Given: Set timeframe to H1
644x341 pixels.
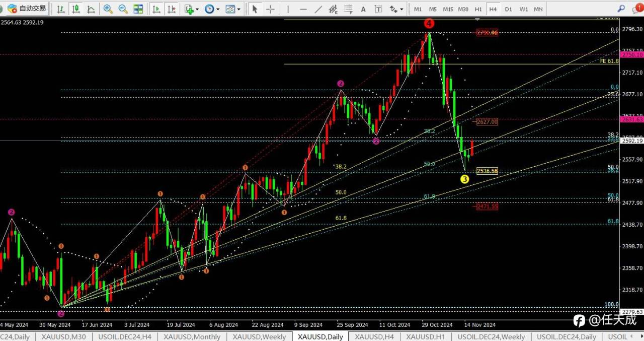Looking at the screenshot, I should 478,9.
